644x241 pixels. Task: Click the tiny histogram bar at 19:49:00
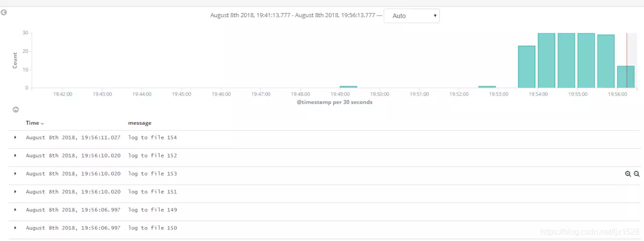click(348, 87)
